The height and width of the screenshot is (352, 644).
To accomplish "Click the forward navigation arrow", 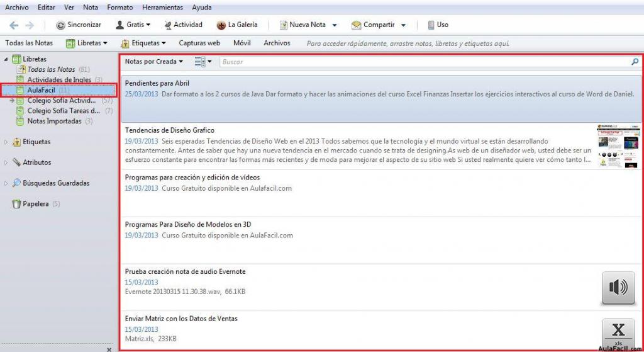I will (30, 25).
